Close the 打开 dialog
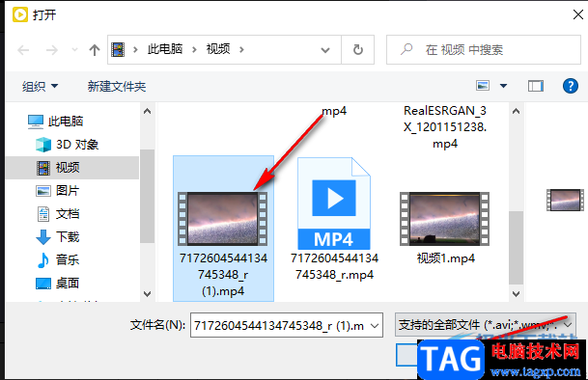This screenshot has width=588, height=380. (x=578, y=14)
